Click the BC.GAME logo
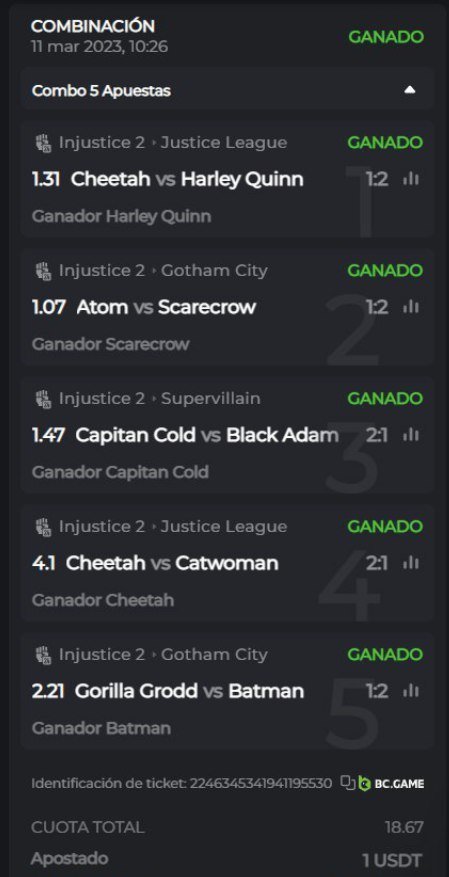This screenshot has height=877, width=449. point(391,783)
